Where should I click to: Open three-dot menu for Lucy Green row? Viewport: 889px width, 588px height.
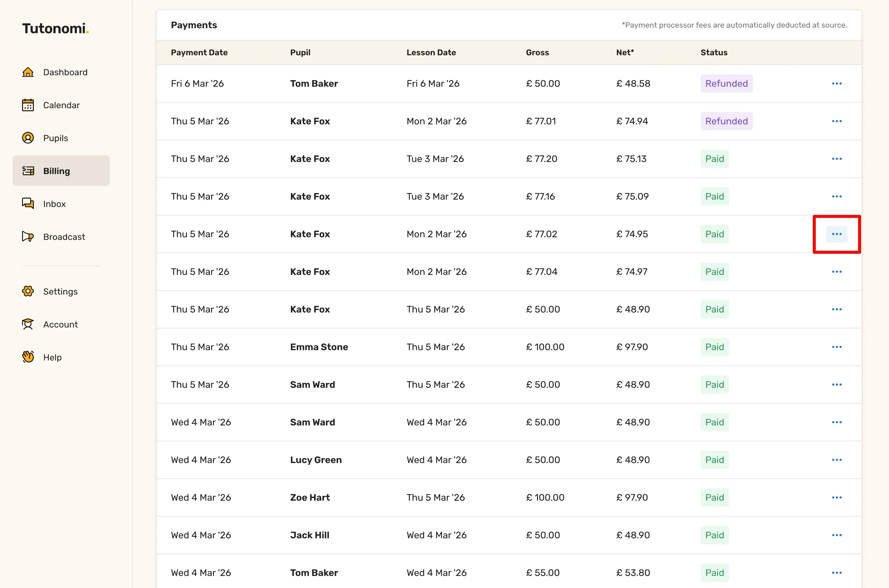click(836, 460)
